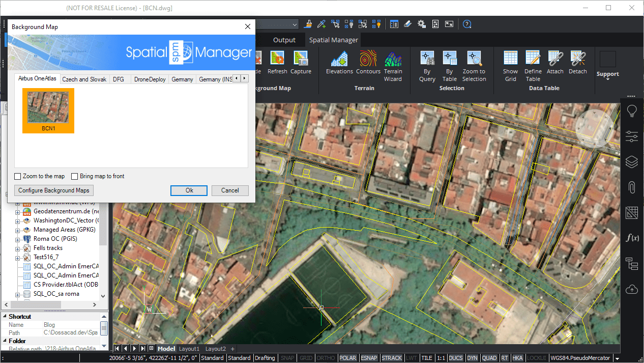This screenshot has height=363, width=644.
Task: Click the Cancel button
Action: 230,190
